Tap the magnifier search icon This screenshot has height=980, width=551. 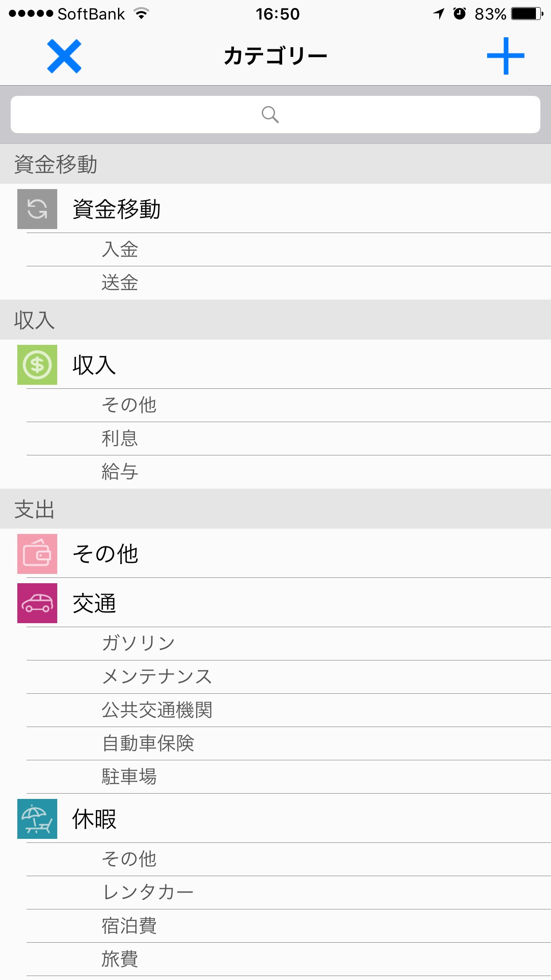[x=270, y=115]
